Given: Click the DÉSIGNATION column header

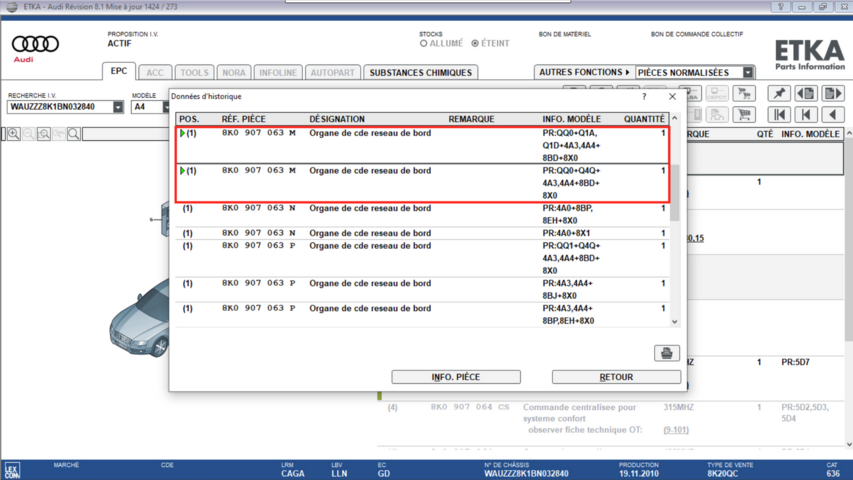Looking at the screenshot, I should (337, 119).
